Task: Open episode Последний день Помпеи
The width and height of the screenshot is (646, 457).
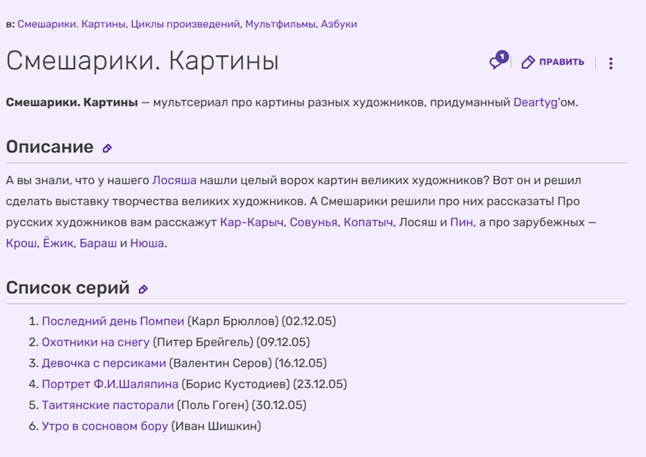Action: point(113,321)
